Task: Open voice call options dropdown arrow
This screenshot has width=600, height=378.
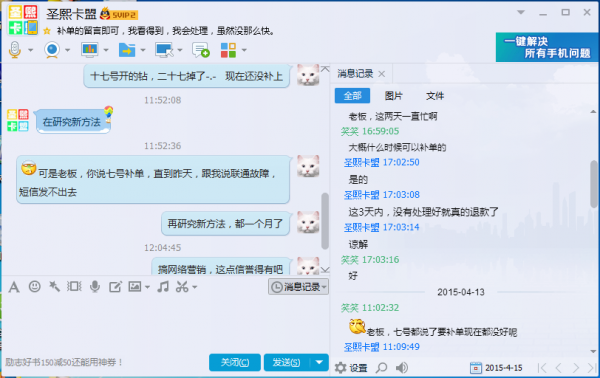Action: [31, 50]
